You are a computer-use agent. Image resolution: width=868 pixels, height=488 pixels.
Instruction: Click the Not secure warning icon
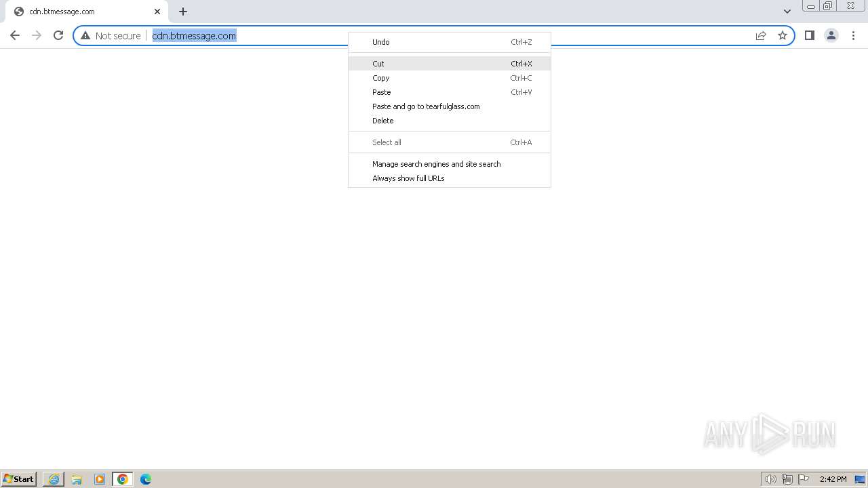tap(85, 36)
